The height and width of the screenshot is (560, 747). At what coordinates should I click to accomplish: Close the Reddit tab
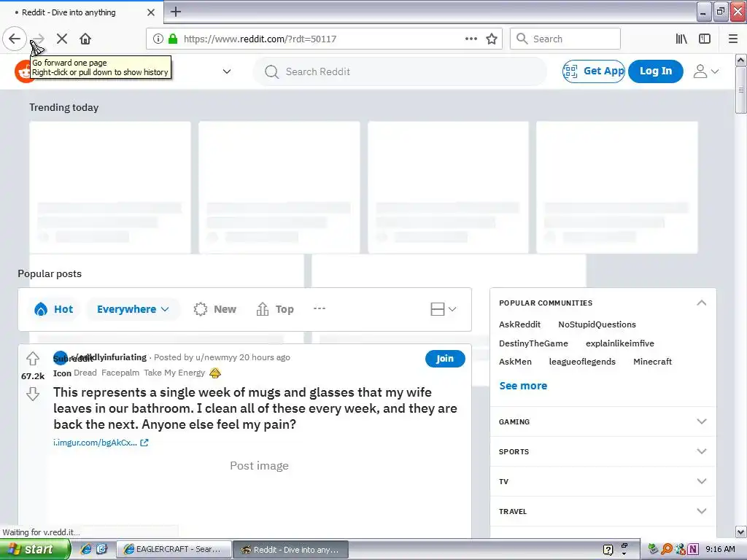point(150,12)
